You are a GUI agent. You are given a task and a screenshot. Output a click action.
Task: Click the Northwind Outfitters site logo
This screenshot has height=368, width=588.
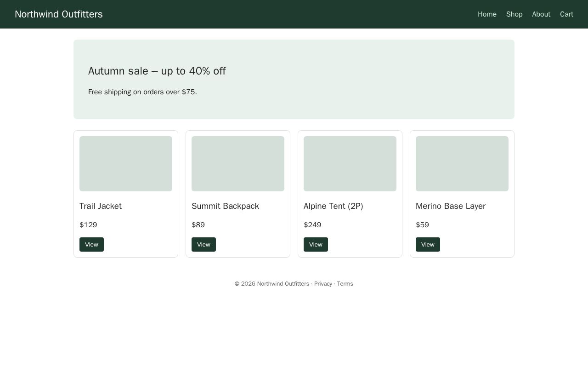[59, 14]
